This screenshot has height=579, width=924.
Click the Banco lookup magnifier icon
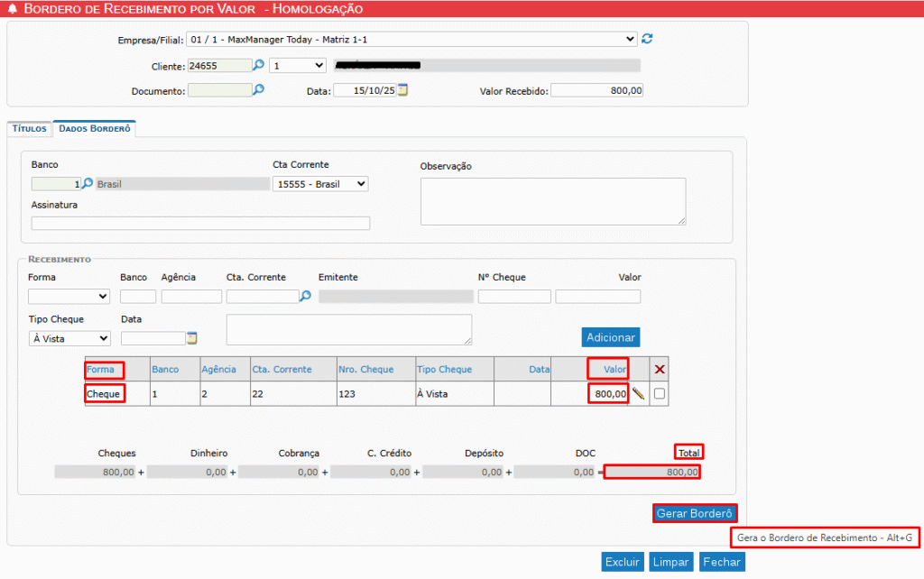point(88,184)
